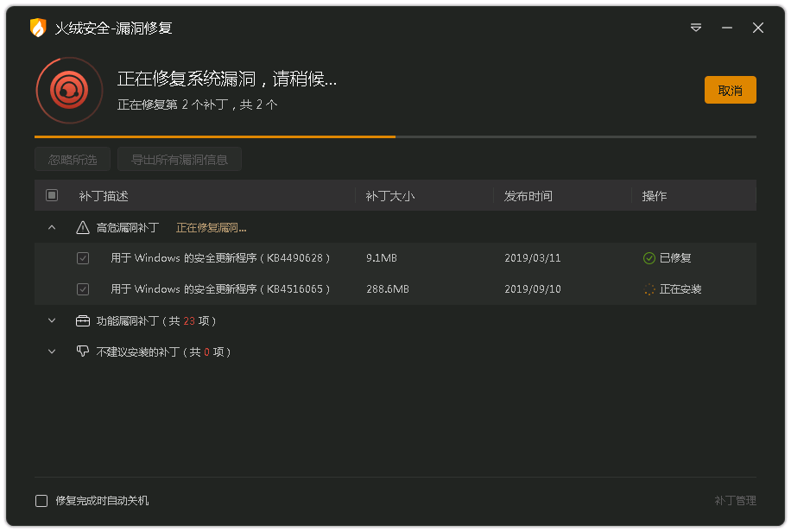Click the Huorong shield logo icon

[x=38, y=28]
